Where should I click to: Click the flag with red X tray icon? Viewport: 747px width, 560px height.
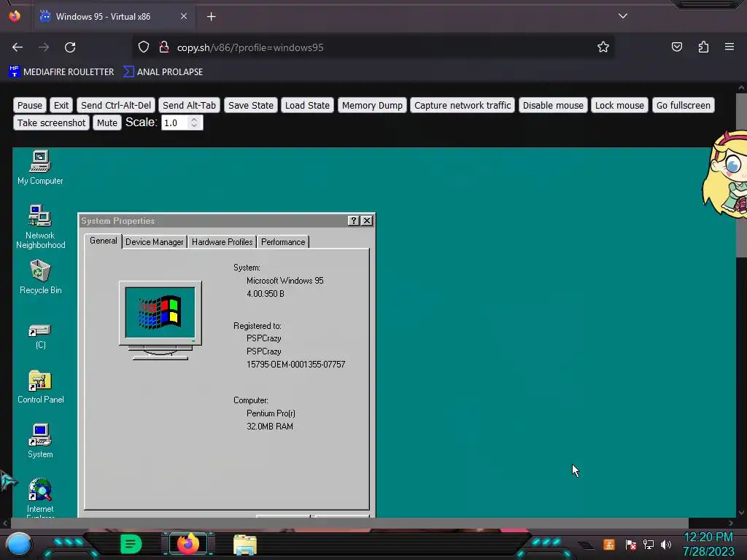[x=631, y=545]
